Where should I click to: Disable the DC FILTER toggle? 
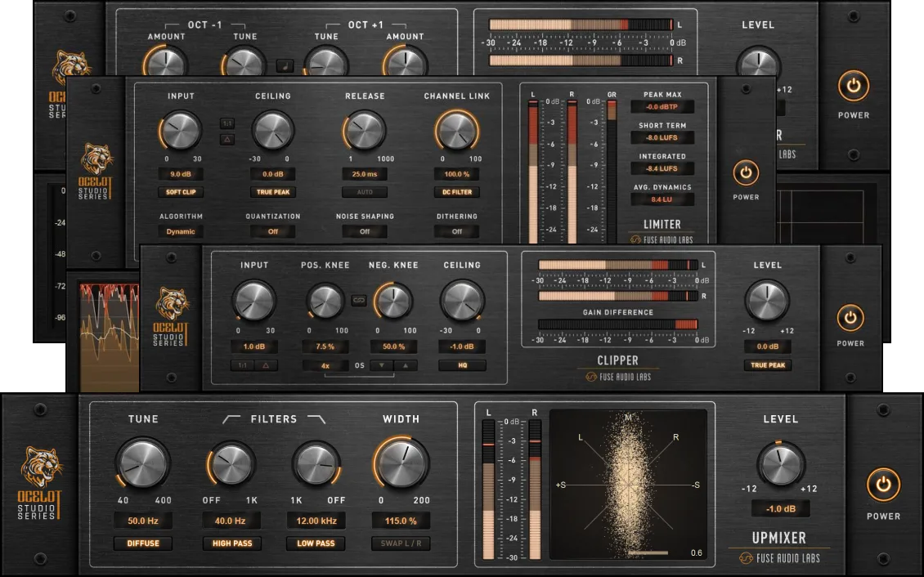[457, 192]
